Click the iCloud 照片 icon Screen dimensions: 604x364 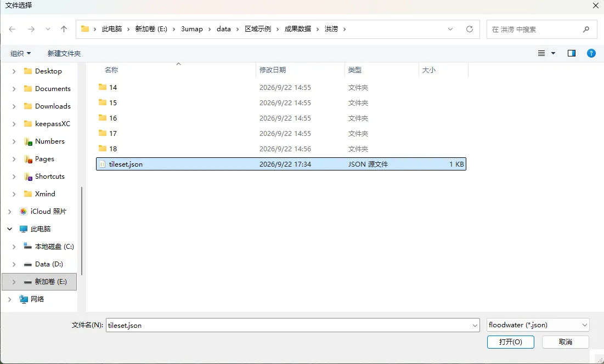coord(24,212)
